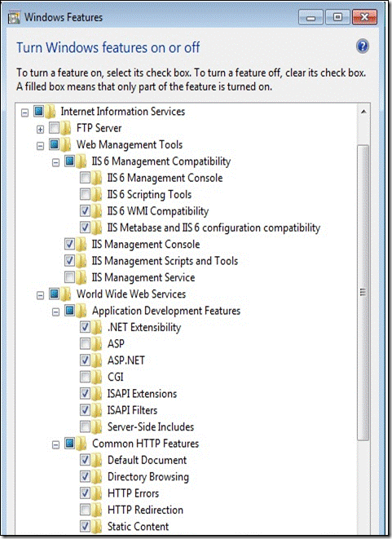This screenshot has height=539, width=392.
Task: Collapse the Application Development Features node
Action: (x=55, y=312)
